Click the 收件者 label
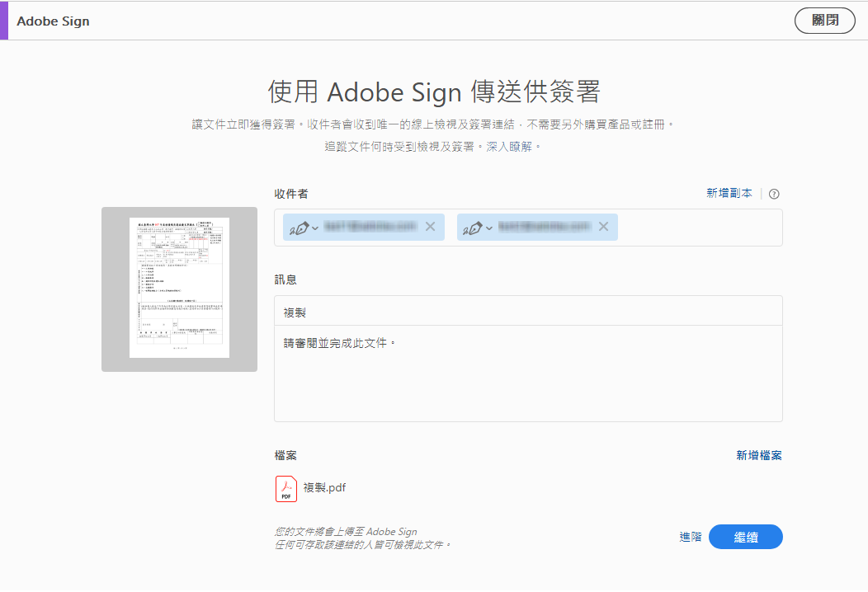 (x=291, y=195)
